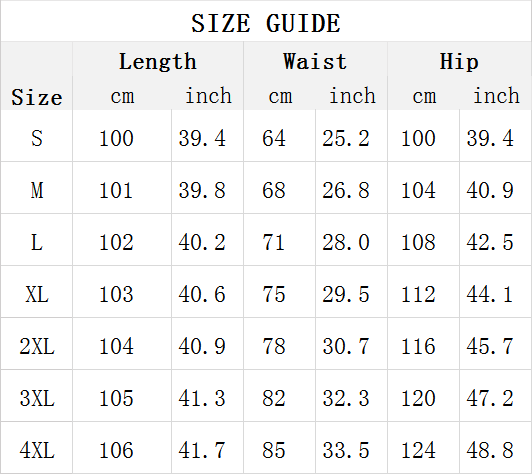
Task: Click the 40.6 length inch cell
Action: 202,295
